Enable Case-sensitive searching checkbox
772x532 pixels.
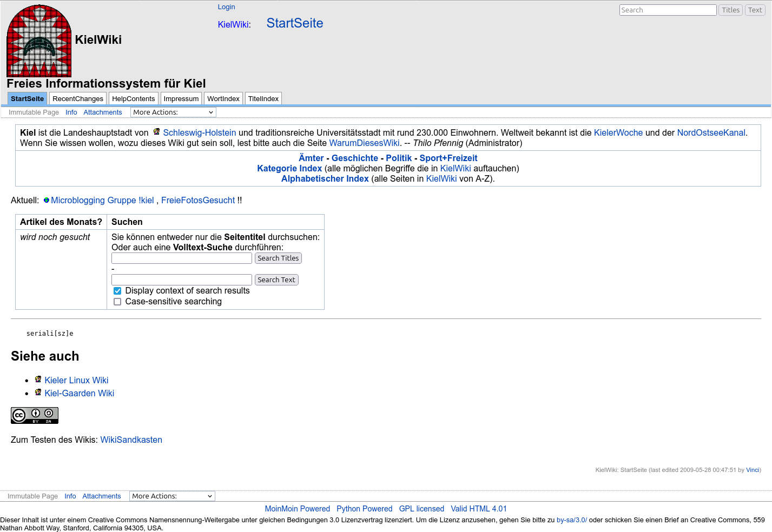click(x=117, y=302)
